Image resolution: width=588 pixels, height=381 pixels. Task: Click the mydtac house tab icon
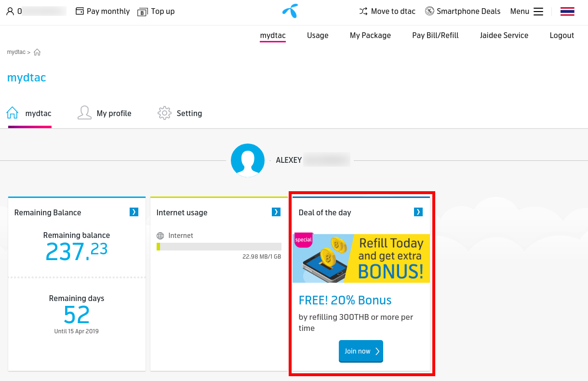click(x=13, y=113)
